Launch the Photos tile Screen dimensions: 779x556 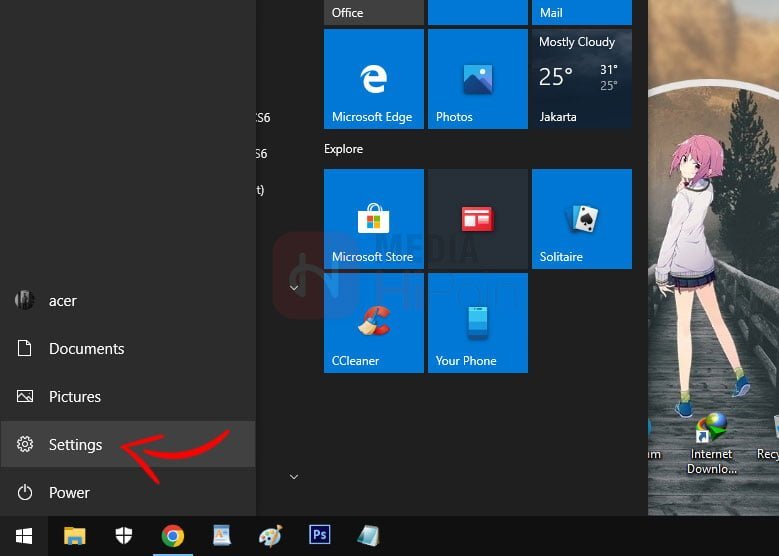point(477,79)
